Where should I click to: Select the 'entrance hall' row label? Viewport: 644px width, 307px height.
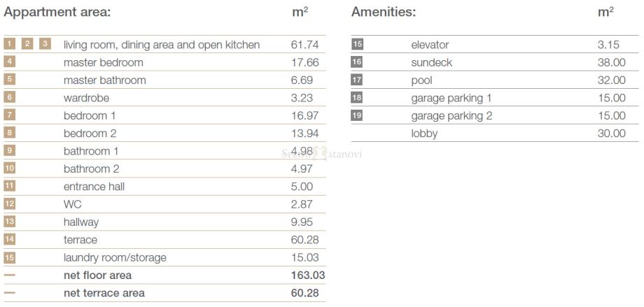click(94, 186)
